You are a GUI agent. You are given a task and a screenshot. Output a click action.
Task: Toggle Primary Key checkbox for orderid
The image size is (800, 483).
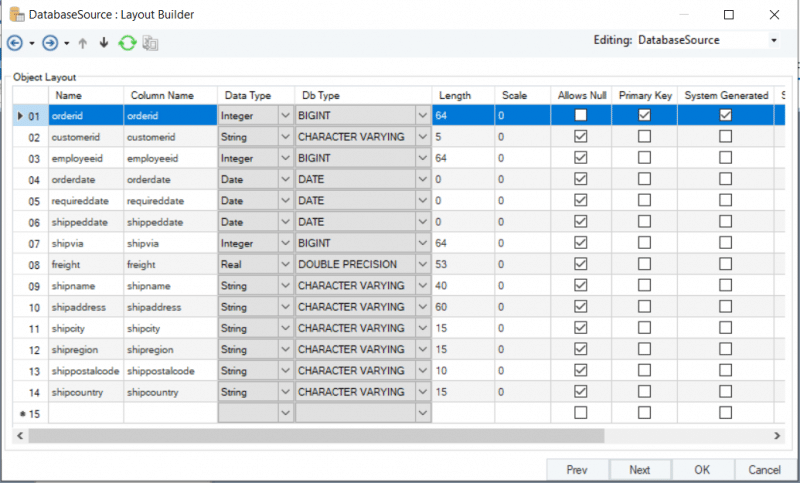tap(644, 116)
